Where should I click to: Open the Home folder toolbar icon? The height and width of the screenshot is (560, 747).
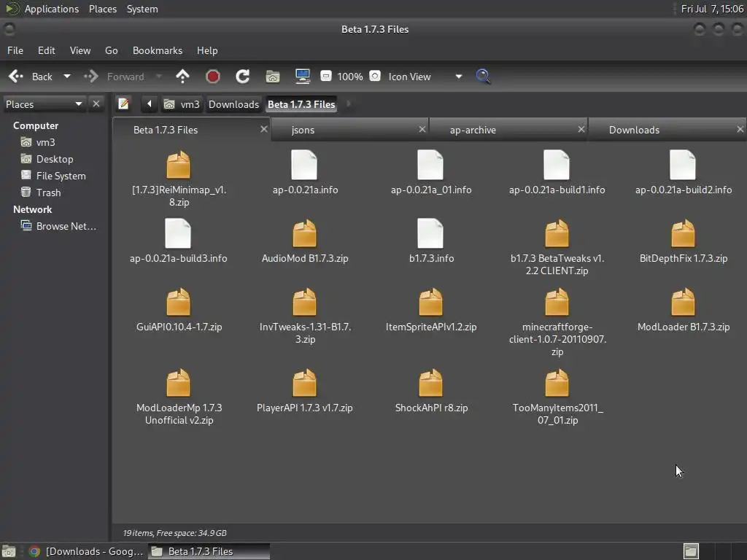[273, 76]
